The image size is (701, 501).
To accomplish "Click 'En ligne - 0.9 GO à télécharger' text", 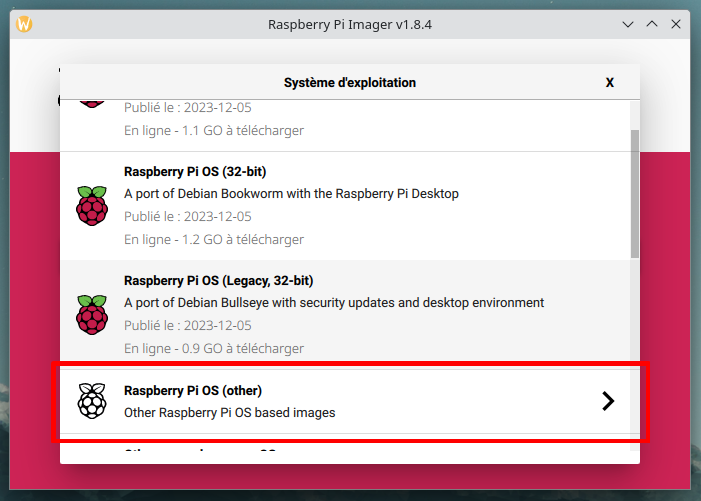I will (214, 349).
